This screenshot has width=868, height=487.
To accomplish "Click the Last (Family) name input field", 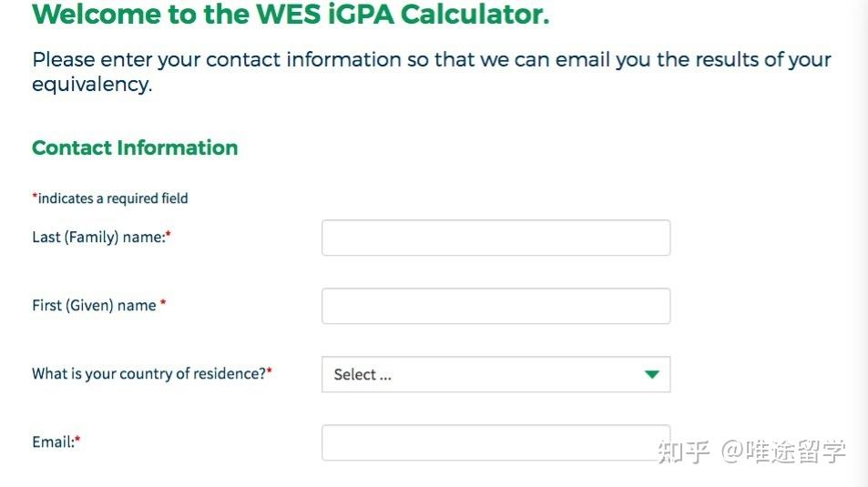I will [495, 238].
